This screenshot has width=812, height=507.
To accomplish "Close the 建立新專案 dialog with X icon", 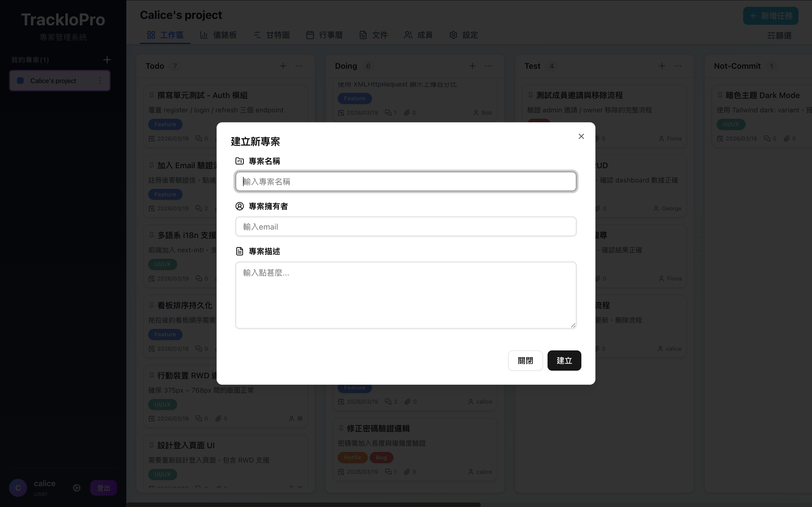I will tap(581, 136).
